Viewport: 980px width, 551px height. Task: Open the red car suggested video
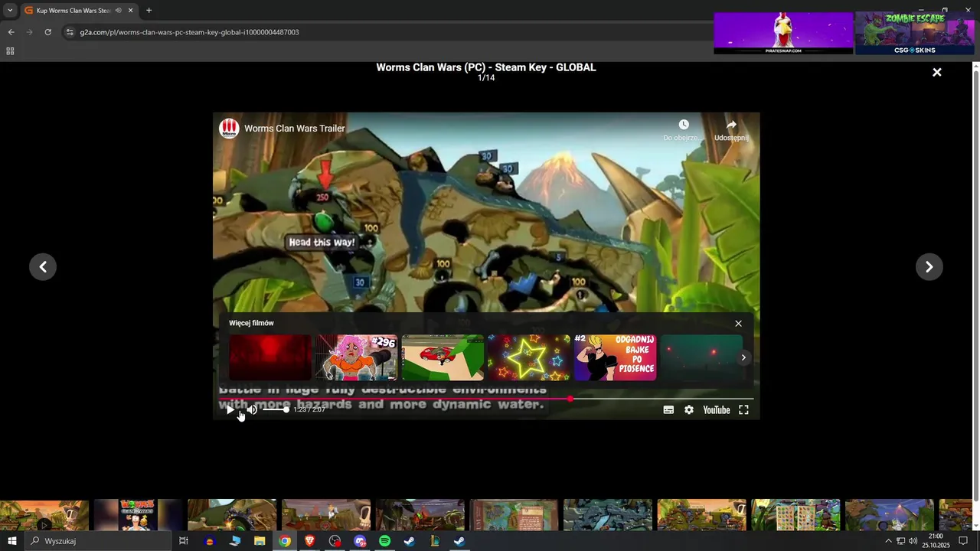tap(443, 357)
